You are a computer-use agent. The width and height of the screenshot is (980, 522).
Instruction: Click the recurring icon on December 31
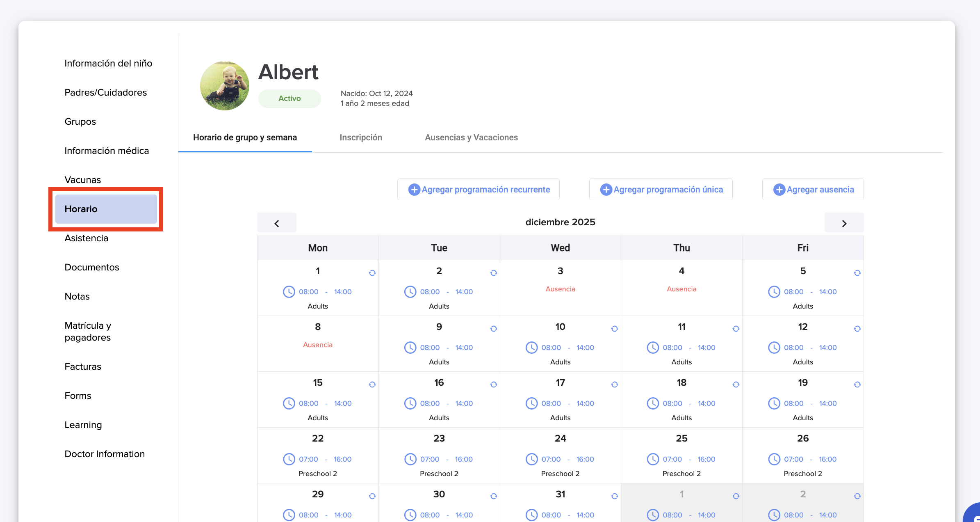pyautogui.click(x=614, y=496)
